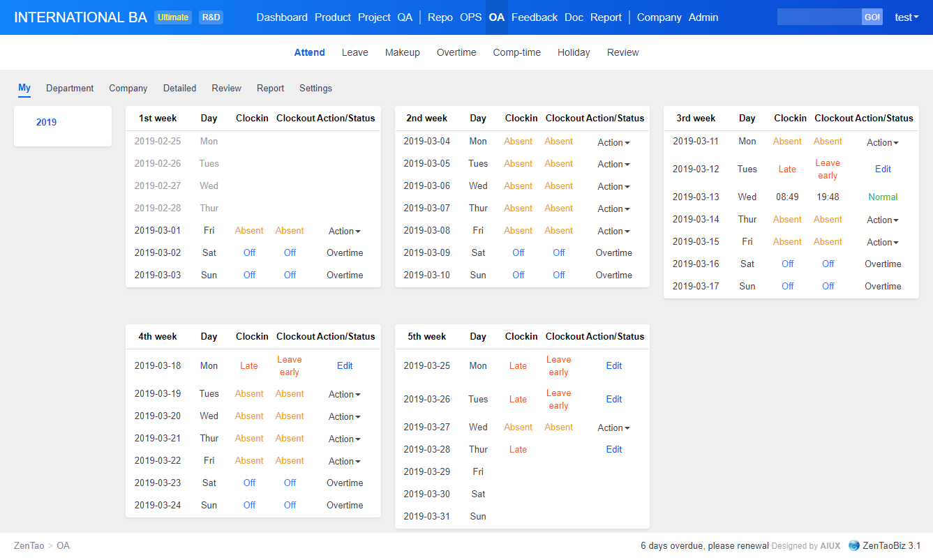Select year 2019 in sidebar
The width and height of the screenshot is (933, 560).
(x=47, y=122)
